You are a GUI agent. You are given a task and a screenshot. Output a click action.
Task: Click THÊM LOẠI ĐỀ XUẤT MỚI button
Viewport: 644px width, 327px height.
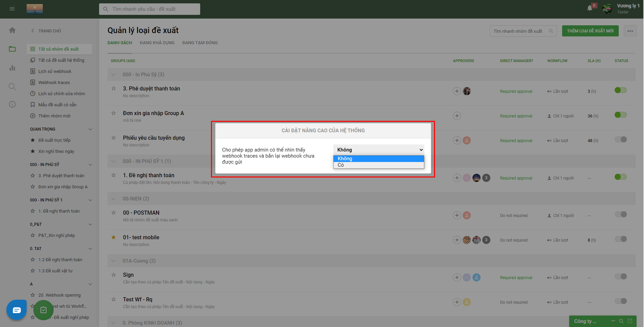pyautogui.click(x=590, y=31)
